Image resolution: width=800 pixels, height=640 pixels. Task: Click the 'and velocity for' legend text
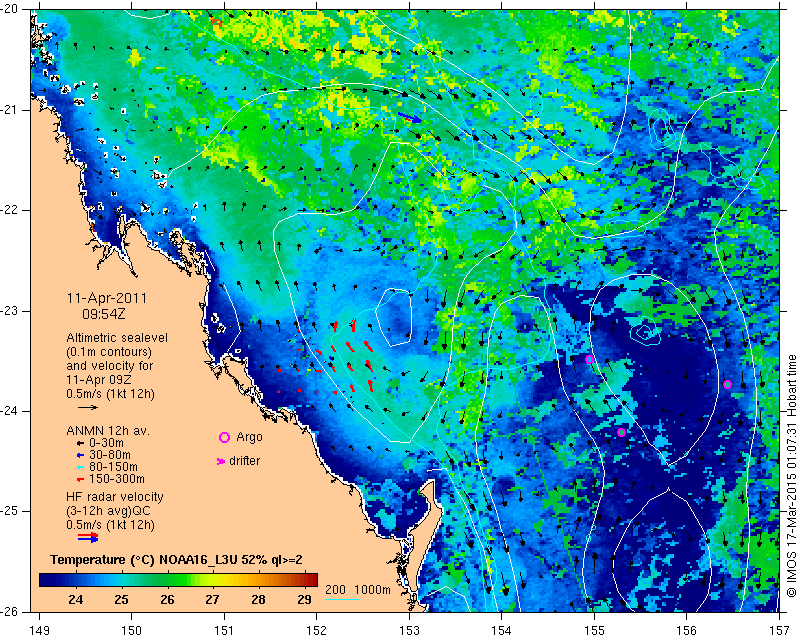109,366
